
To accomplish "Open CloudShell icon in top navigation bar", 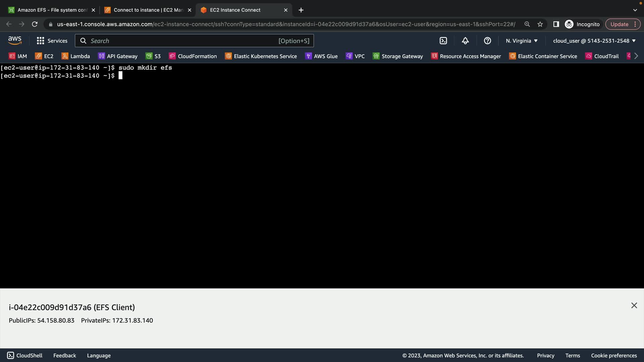I will 443,41.
